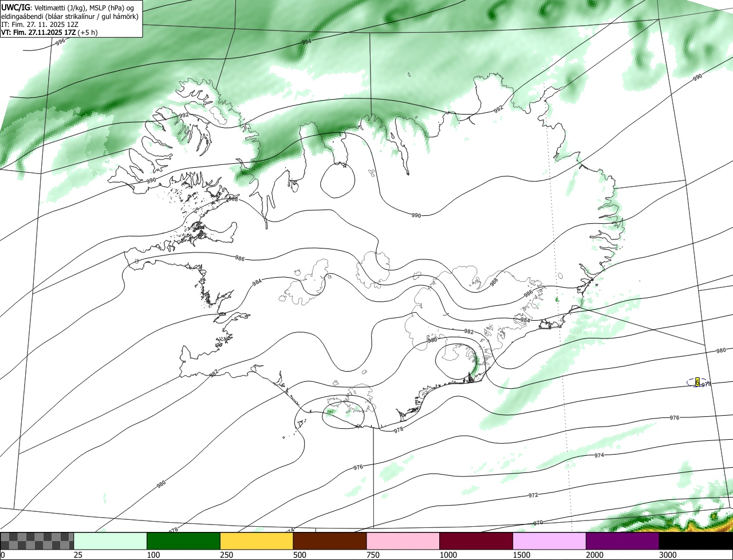Click the legend scale value 3000
Screen dimensions: 733x560
(668, 555)
